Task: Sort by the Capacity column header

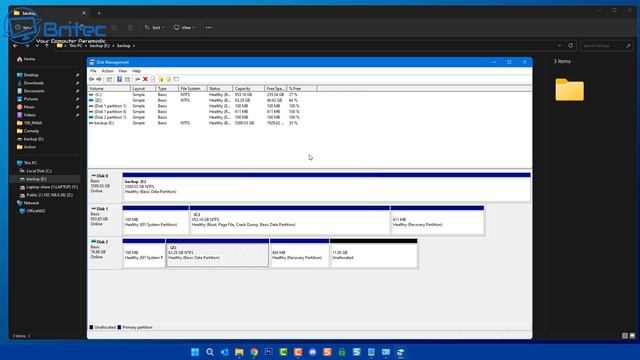Action: pyautogui.click(x=248, y=89)
